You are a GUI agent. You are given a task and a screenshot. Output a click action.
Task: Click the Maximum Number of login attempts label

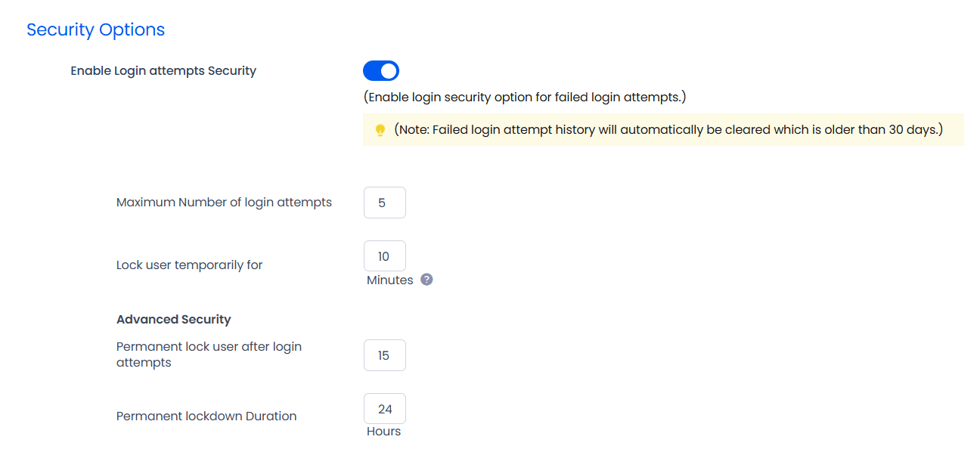point(224,203)
